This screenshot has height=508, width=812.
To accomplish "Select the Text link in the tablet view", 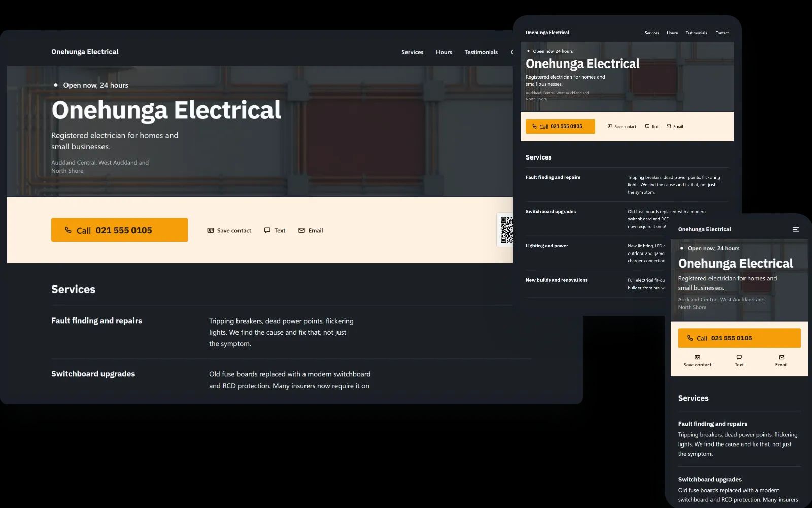I will click(x=652, y=126).
